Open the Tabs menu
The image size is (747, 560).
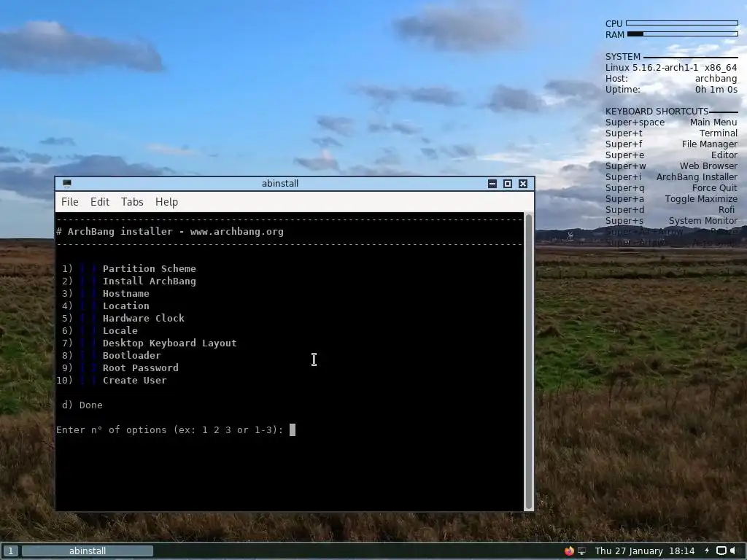[x=132, y=202]
